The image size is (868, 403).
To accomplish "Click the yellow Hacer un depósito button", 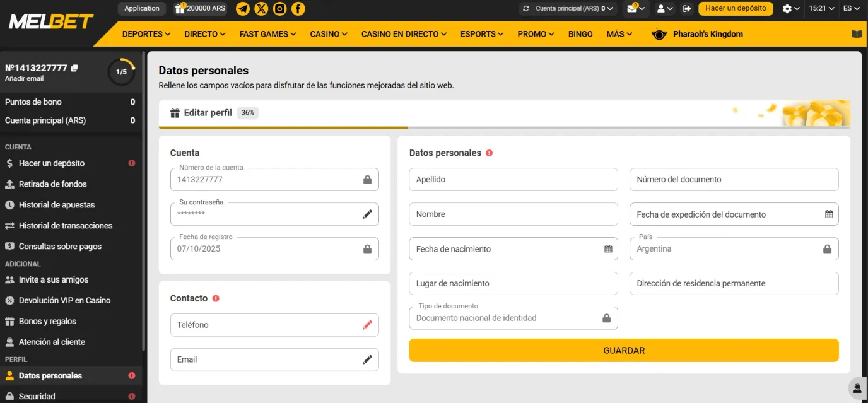I will 736,9.
